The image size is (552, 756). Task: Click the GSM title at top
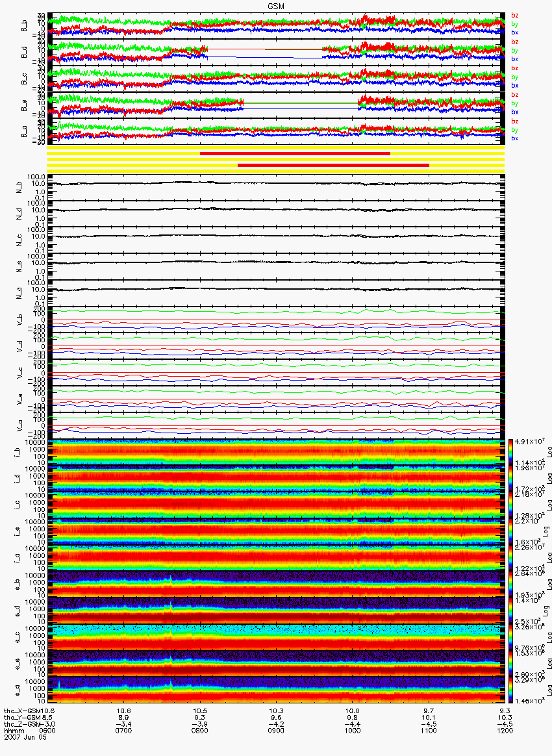click(x=276, y=6)
